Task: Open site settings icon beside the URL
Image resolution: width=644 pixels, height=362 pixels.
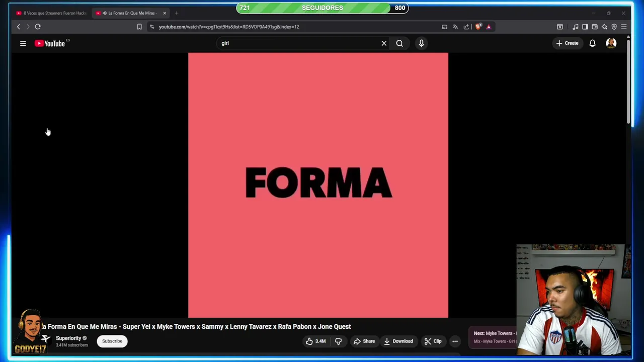Action: (x=152, y=27)
